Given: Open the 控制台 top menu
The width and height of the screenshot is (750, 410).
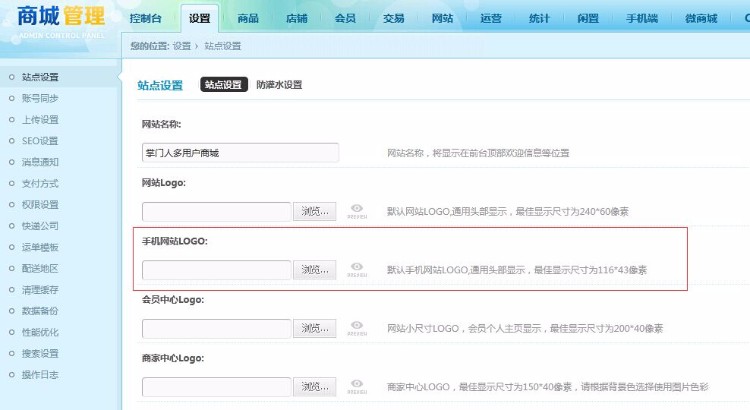Looking at the screenshot, I should [145, 19].
